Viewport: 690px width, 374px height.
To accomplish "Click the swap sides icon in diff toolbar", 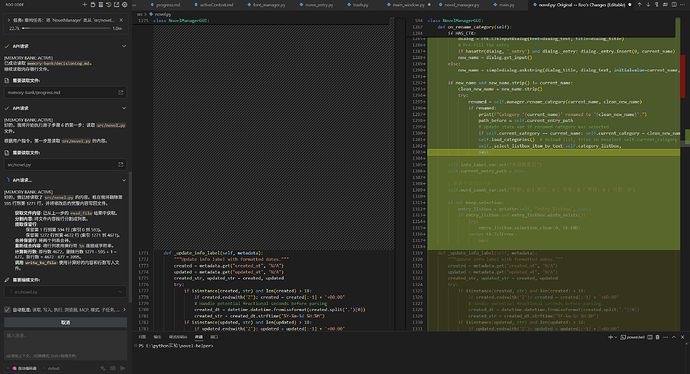I will (666, 4).
